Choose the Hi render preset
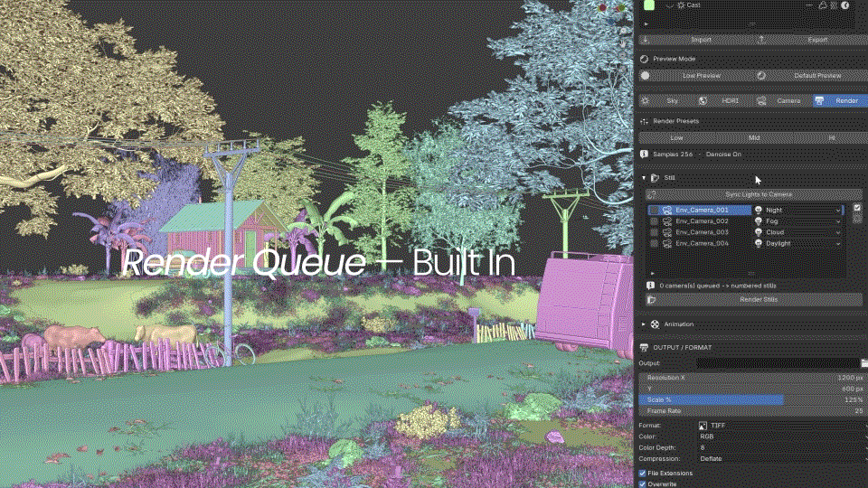The image size is (868, 488). coord(831,137)
